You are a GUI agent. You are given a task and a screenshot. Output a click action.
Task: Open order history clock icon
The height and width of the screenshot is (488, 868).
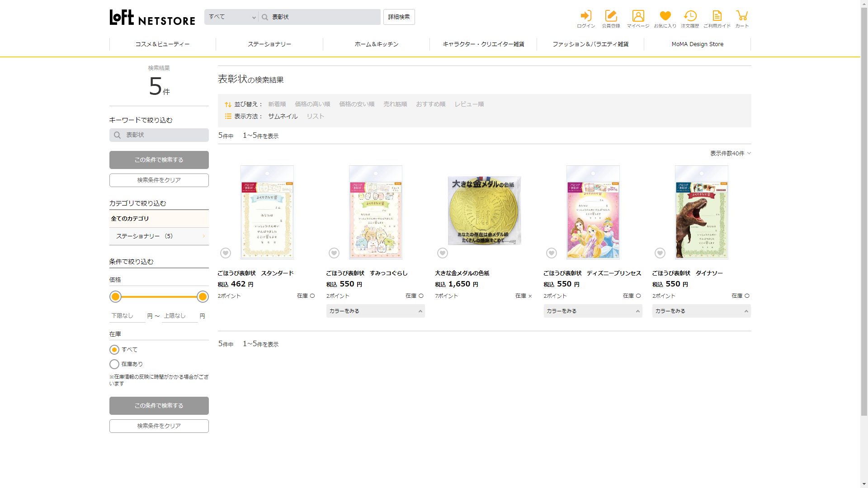point(690,16)
